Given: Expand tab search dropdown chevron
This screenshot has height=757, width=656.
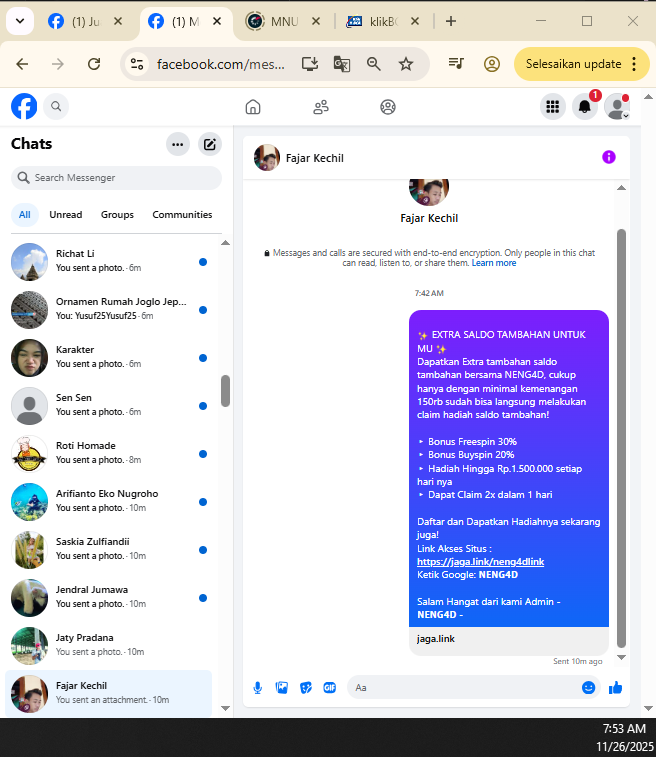Looking at the screenshot, I should (x=20, y=21).
